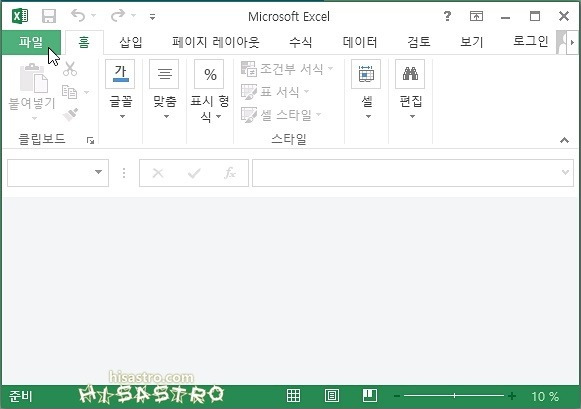Switch to Page Break Preview icon
This screenshot has width=581, height=409.
[370, 395]
